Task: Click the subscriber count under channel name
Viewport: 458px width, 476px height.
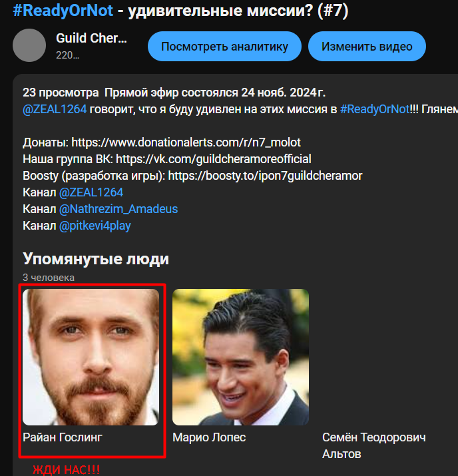Action: (67, 55)
